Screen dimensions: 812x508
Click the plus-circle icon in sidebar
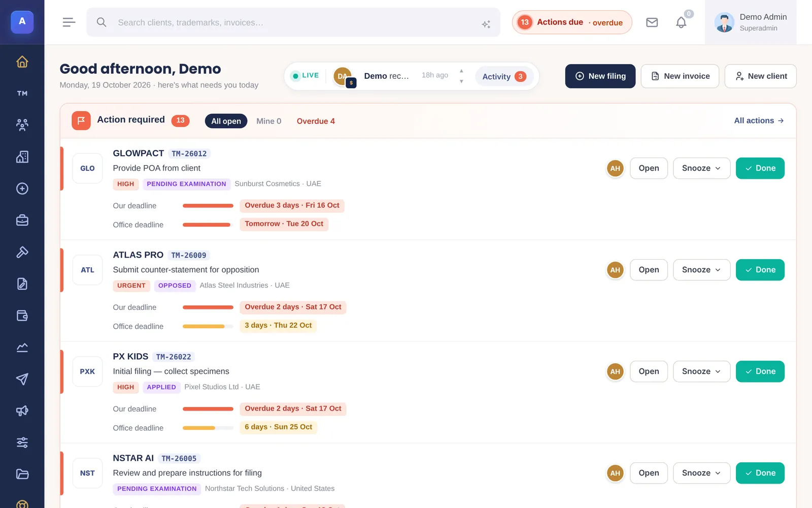pyautogui.click(x=22, y=188)
